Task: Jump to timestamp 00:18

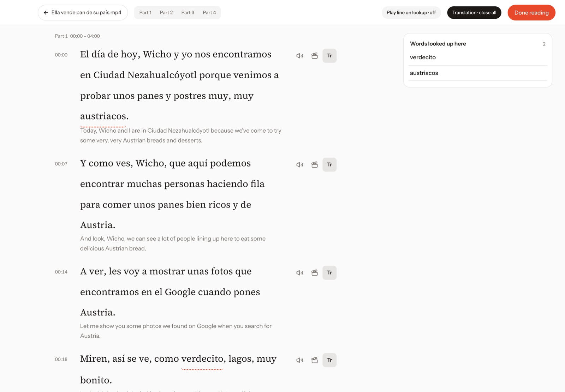Action: (x=61, y=360)
